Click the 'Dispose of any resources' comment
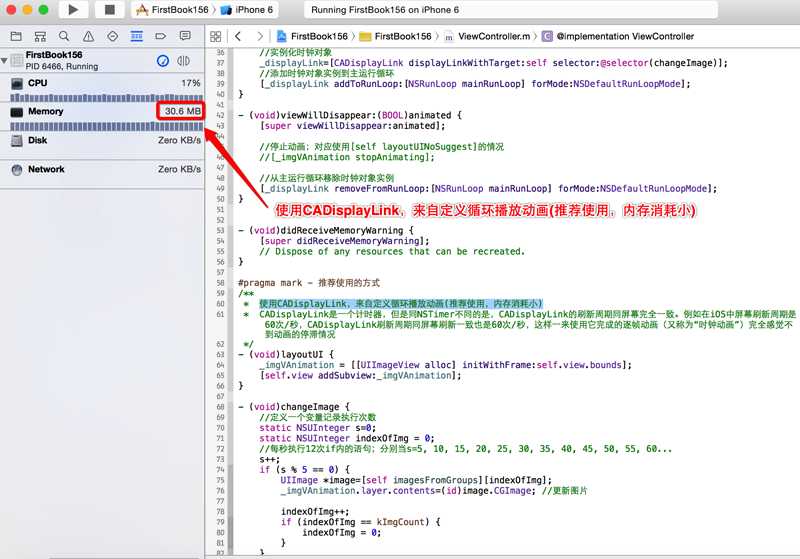 (x=392, y=251)
